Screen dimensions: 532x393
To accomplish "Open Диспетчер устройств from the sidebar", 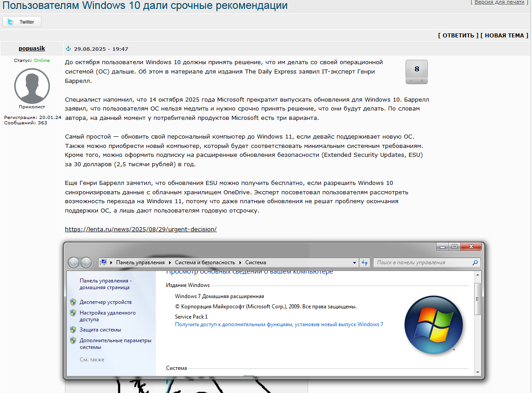I will pos(106,302).
